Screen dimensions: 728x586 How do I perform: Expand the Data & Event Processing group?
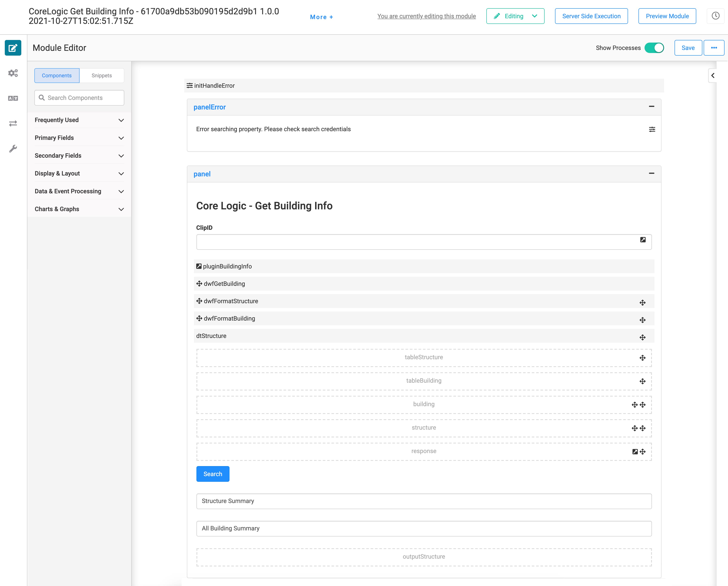(79, 191)
